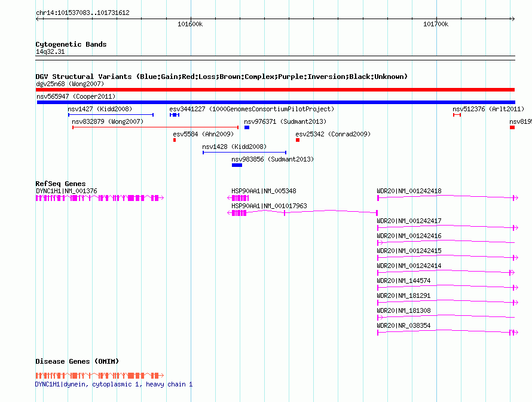Click the nsv976371 (Sudmant2013) label text

tap(285, 121)
